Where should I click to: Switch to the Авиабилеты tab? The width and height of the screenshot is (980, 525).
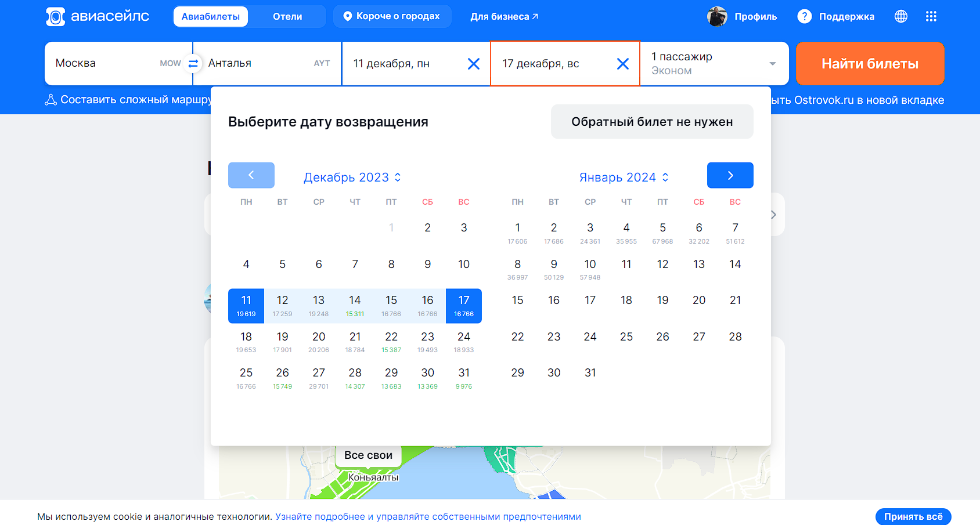(211, 16)
